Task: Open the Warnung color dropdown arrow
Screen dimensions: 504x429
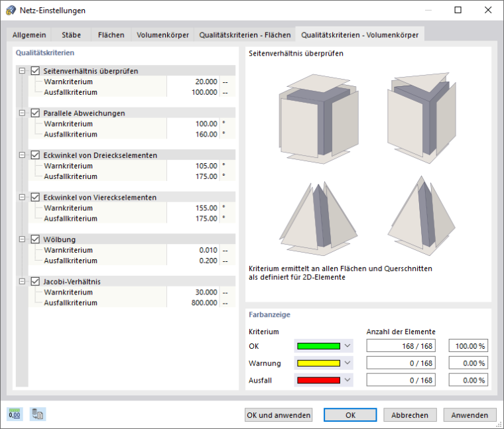Action: 347,363
